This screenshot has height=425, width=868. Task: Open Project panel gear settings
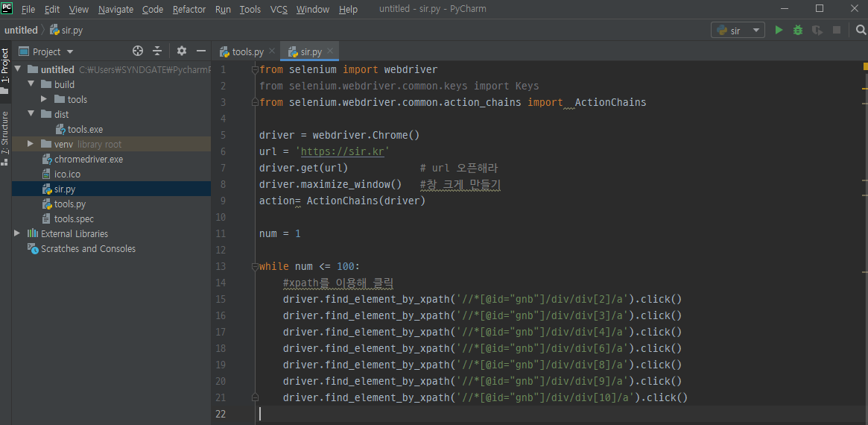point(182,51)
